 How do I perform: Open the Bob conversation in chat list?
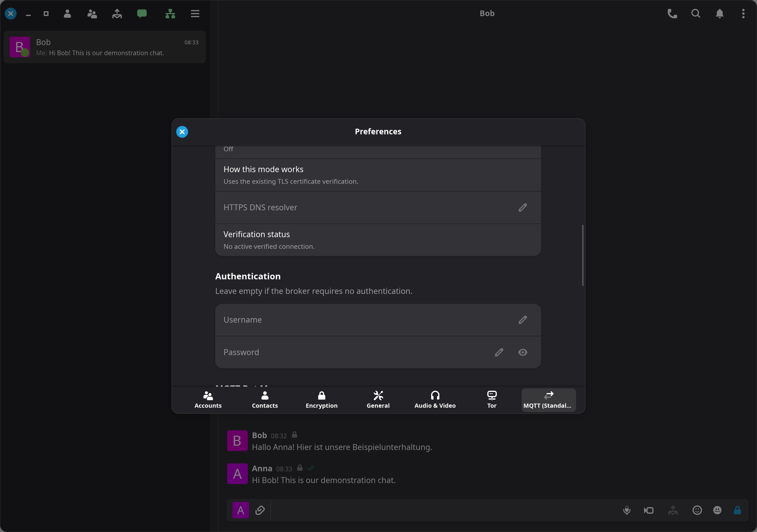(x=104, y=47)
